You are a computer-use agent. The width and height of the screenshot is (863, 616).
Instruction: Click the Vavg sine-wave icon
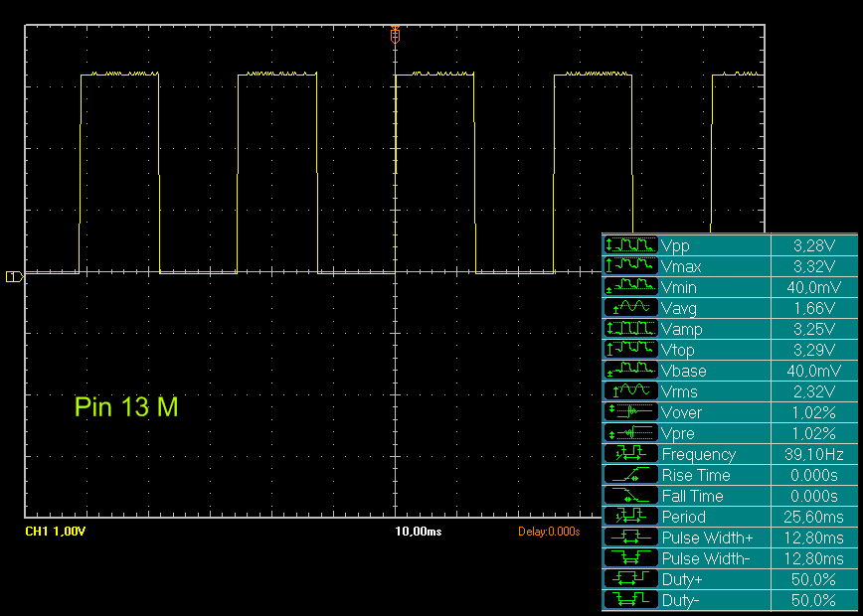pyautogui.click(x=630, y=308)
